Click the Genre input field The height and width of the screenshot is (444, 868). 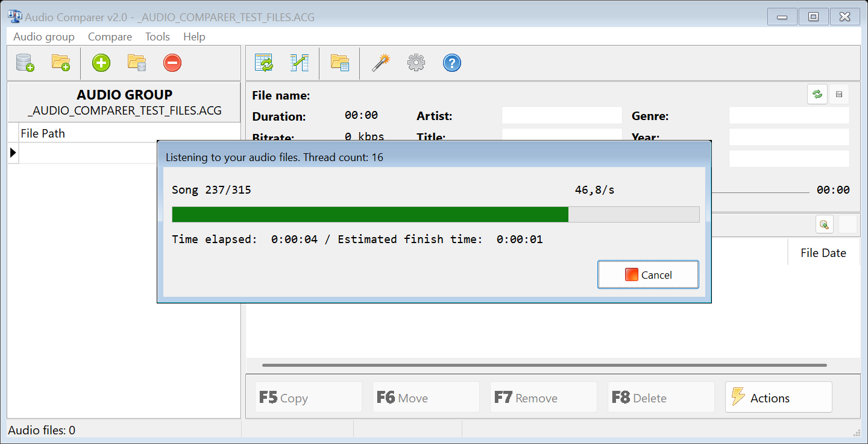789,116
